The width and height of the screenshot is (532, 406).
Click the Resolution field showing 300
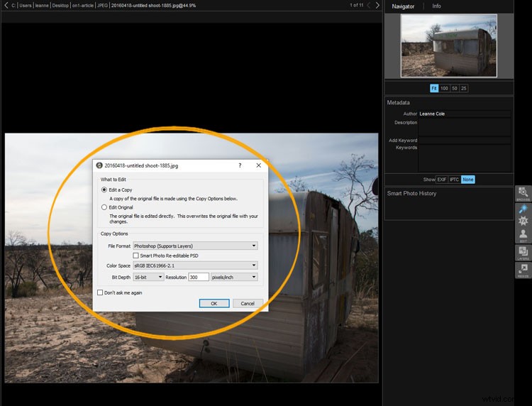pyautogui.click(x=199, y=277)
